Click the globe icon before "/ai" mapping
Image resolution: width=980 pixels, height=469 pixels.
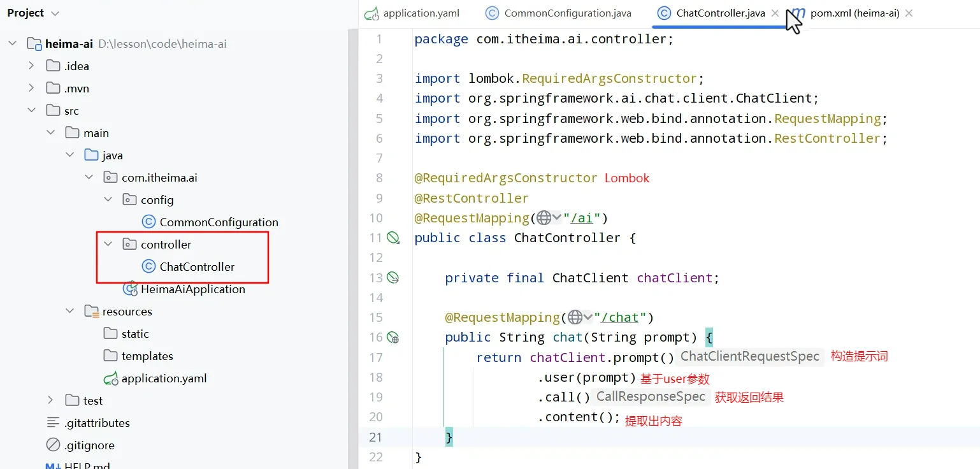click(x=544, y=218)
